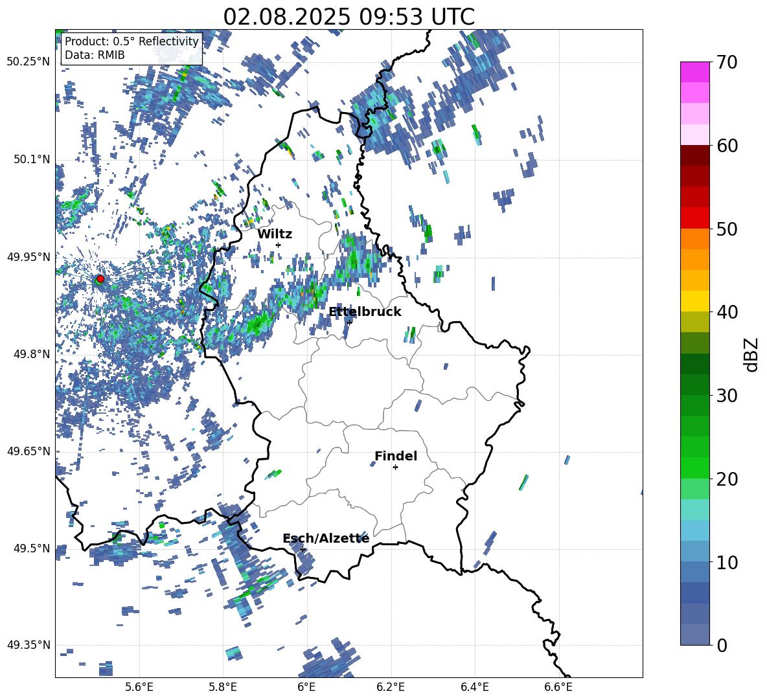Click the Findel location cross marker
The width and height of the screenshot is (767, 700).
(x=395, y=468)
